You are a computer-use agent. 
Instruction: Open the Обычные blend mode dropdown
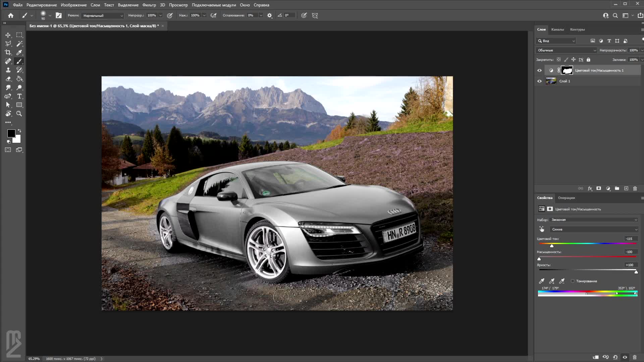point(566,50)
